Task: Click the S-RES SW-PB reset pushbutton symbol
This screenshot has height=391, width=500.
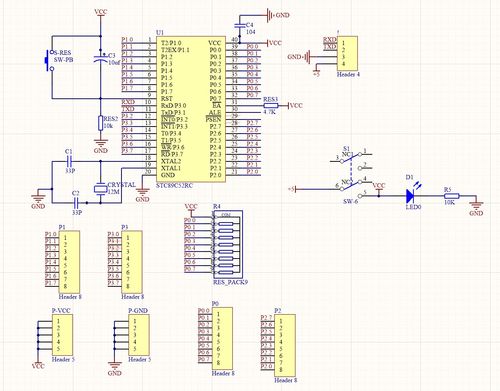Action: pos(49,60)
